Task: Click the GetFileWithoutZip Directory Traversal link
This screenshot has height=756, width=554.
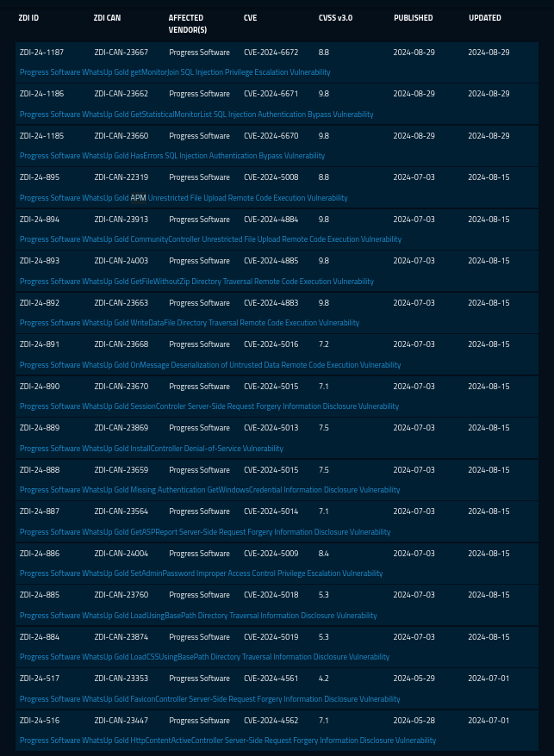Action: tap(196, 282)
